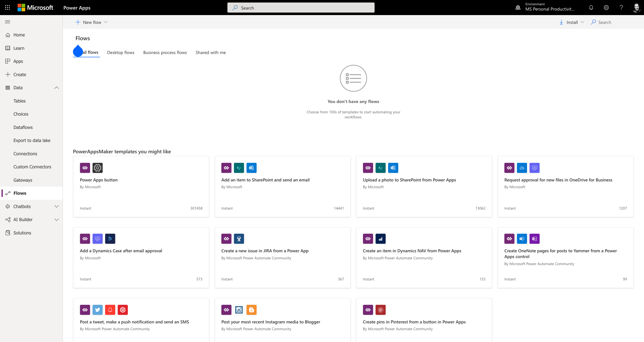Collapse the Data section in the sidebar

pos(56,87)
